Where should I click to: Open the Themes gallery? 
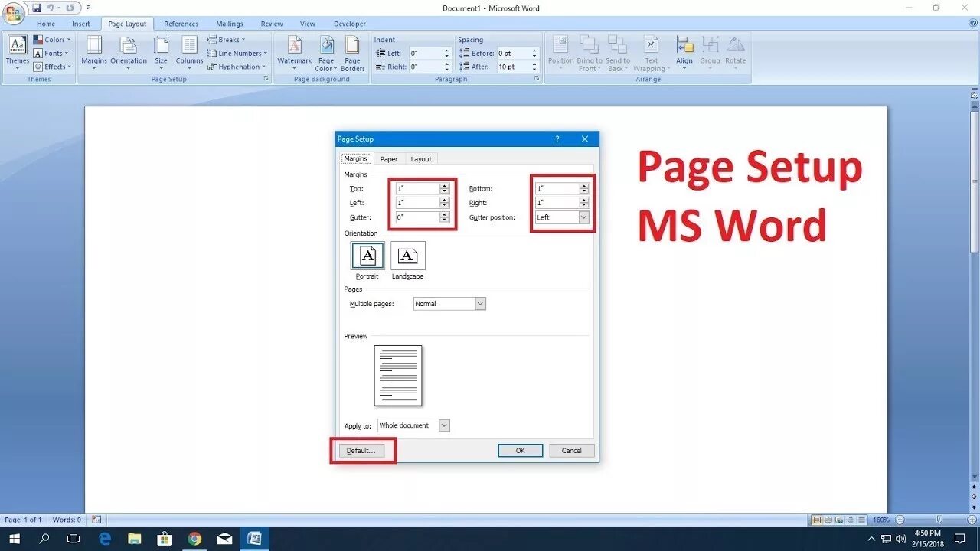click(17, 52)
